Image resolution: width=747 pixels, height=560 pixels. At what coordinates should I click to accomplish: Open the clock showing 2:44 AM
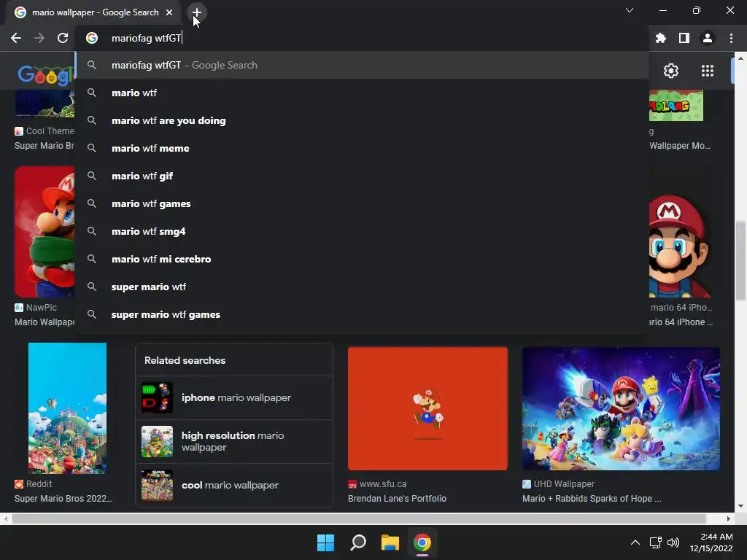click(x=711, y=542)
